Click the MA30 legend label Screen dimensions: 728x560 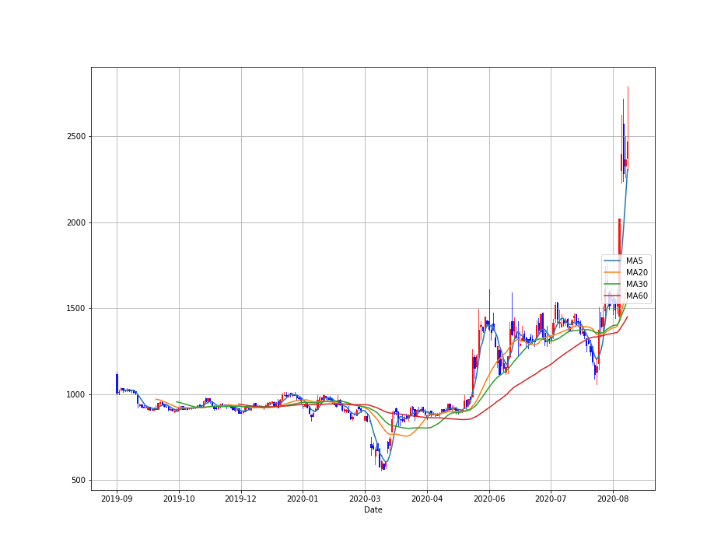(636, 284)
